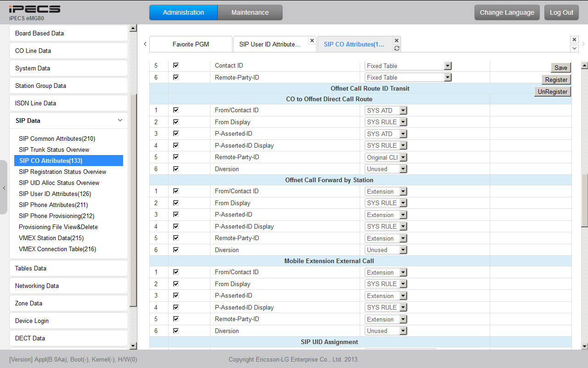This screenshot has height=368, width=588.
Task: Switch to the Maintenance tab
Action: click(x=250, y=12)
